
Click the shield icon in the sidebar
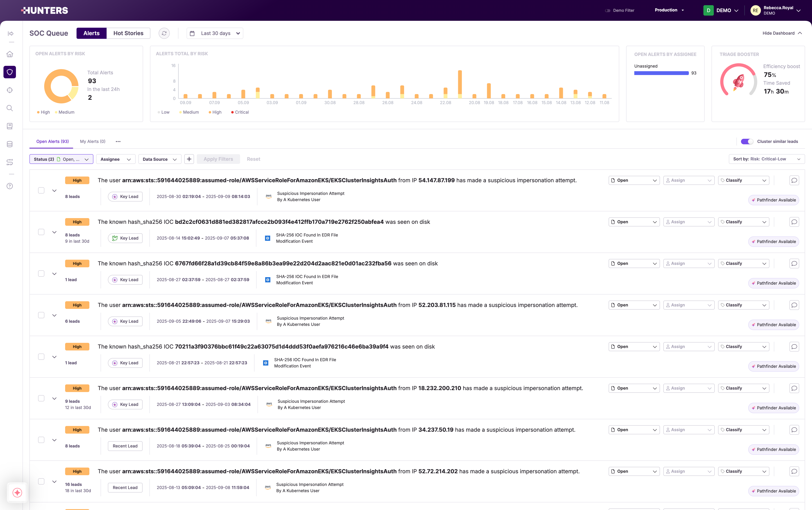[x=10, y=72]
